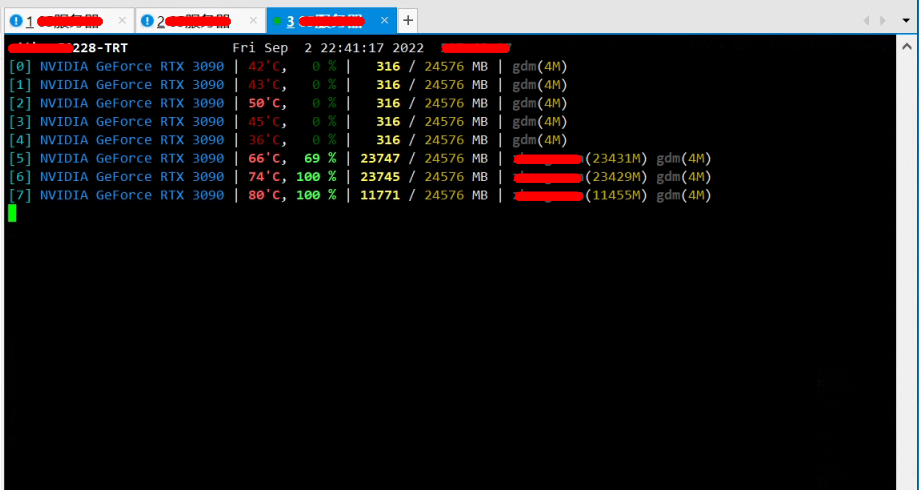
Task: Click the green terminal cursor block
Action: coord(12,213)
